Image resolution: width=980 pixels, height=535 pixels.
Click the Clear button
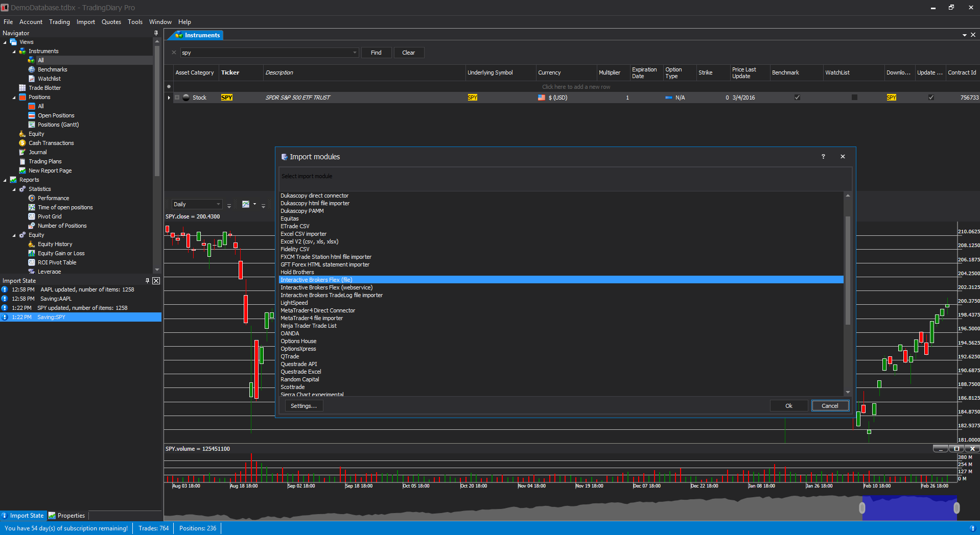pyautogui.click(x=408, y=53)
